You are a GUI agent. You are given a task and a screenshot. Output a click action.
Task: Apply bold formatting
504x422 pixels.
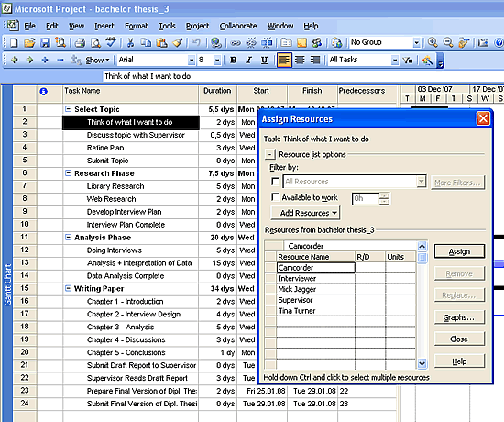point(234,60)
